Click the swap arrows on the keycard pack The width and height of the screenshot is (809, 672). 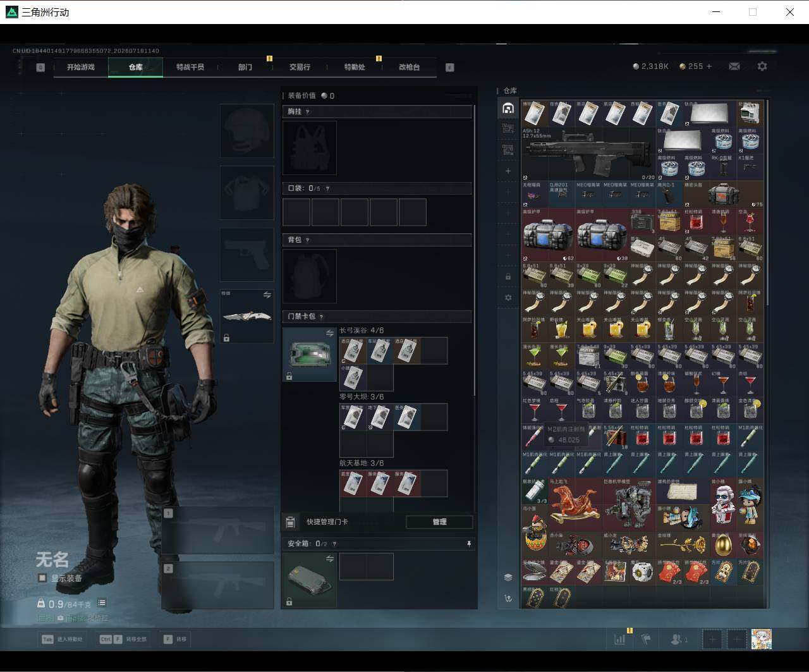click(329, 333)
